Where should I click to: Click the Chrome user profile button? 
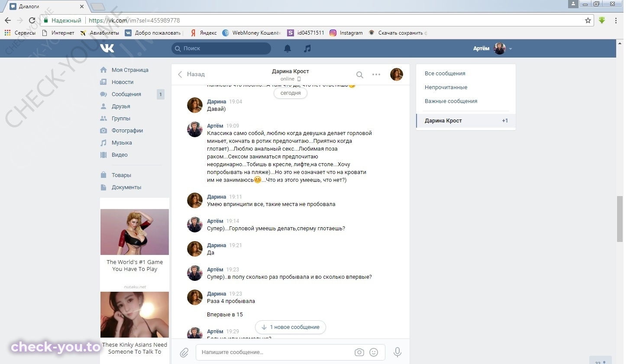click(x=573, y=3)
